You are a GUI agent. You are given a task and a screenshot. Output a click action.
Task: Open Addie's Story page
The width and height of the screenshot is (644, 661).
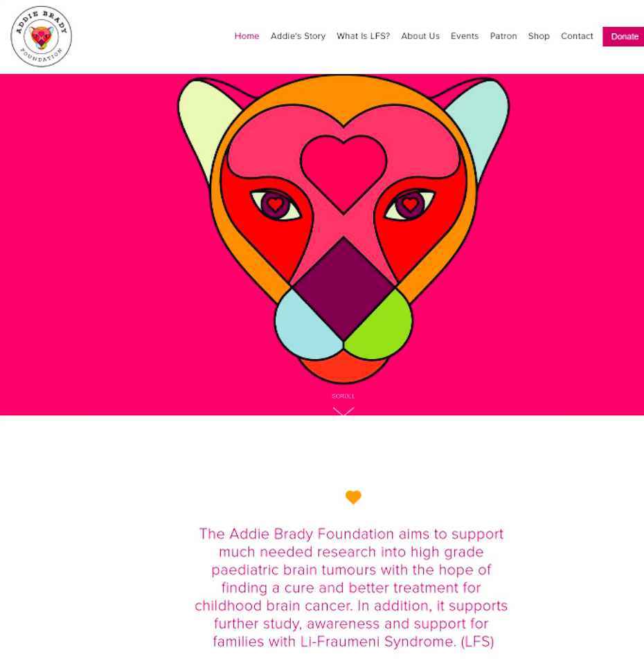click(298, 36)
